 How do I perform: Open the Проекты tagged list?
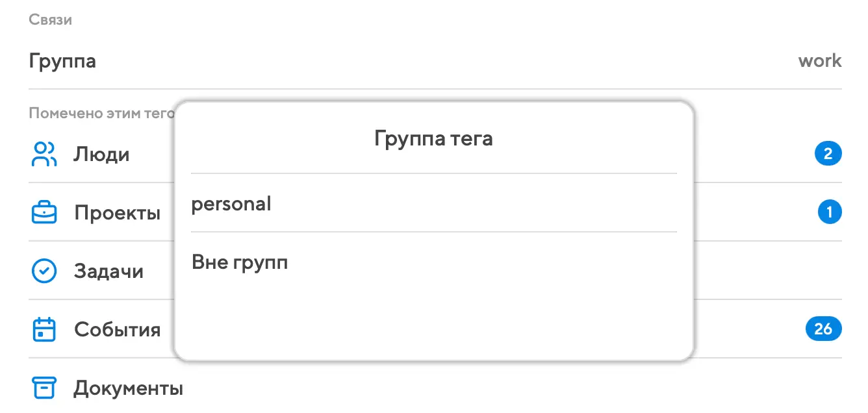click(117, 212)
